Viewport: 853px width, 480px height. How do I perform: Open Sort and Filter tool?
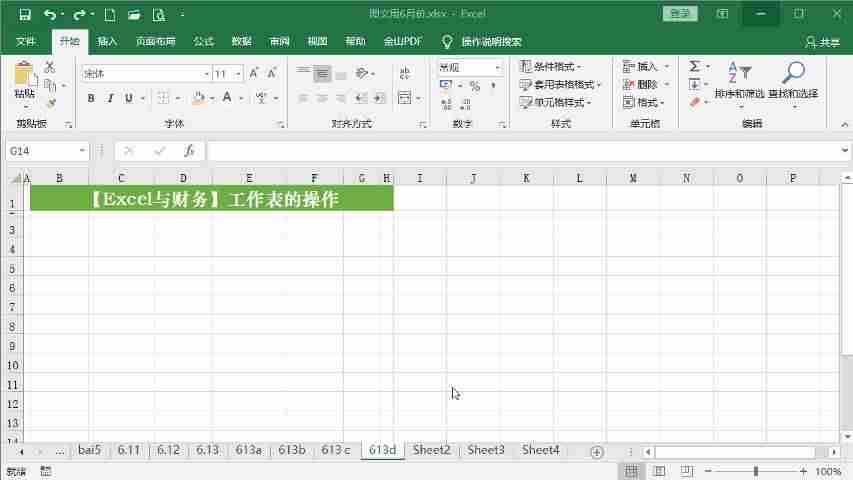coord(739,82)
